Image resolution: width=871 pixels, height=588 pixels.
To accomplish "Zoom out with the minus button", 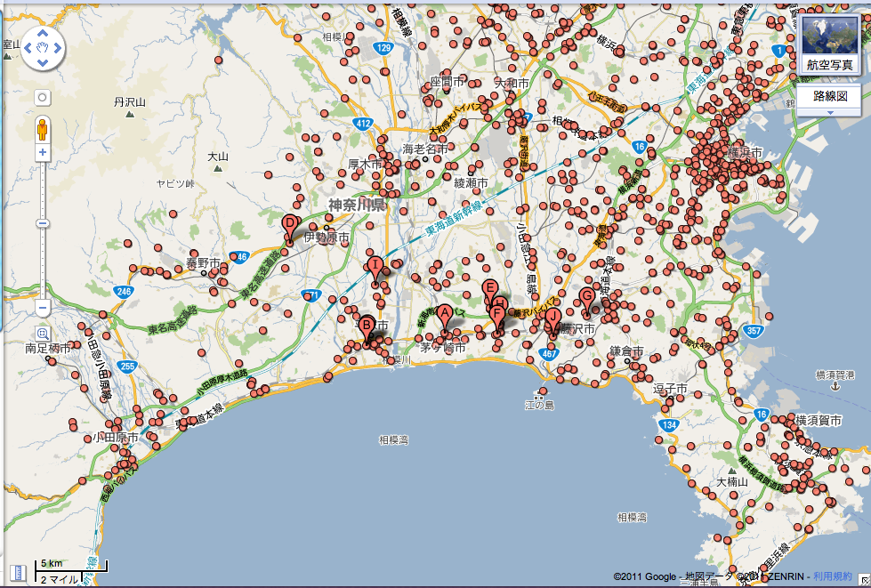I will (x=43, y=308).
